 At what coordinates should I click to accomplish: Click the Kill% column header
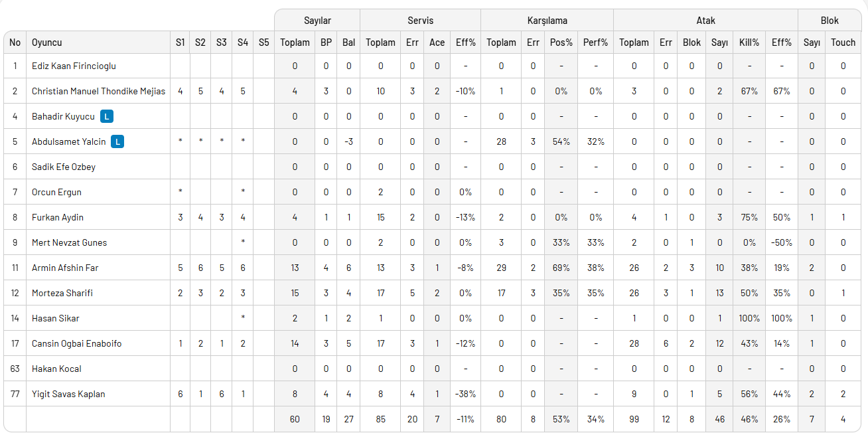[x=749, y=43]
